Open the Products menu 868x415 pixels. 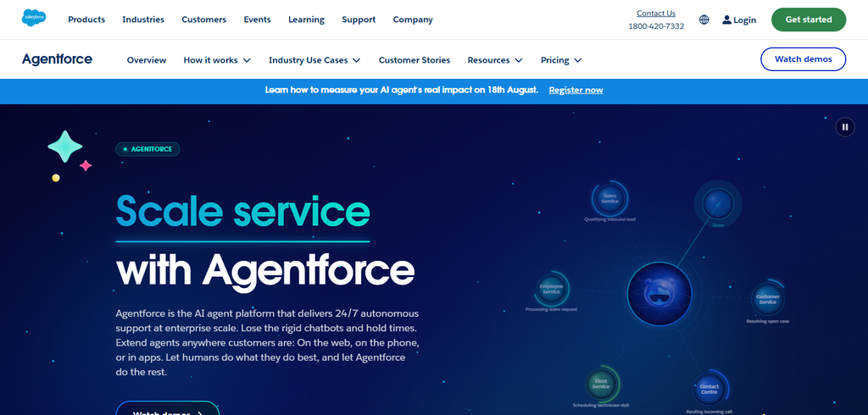click(86, 19)
